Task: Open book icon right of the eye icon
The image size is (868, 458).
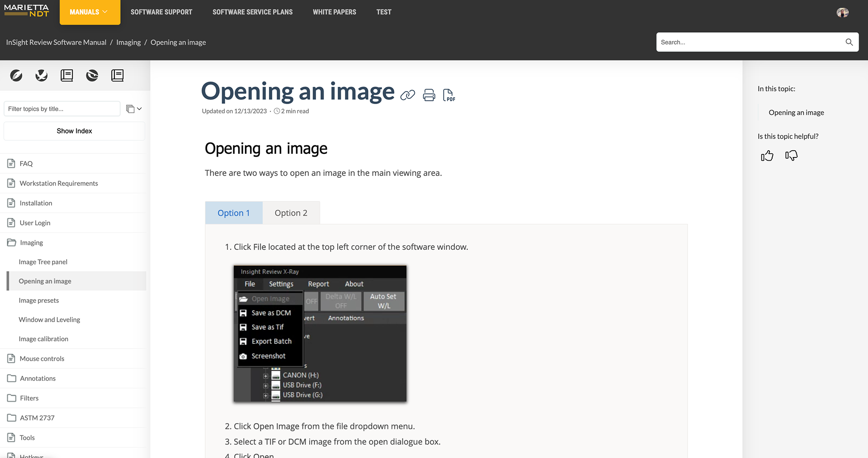Action: click(118, 76)
